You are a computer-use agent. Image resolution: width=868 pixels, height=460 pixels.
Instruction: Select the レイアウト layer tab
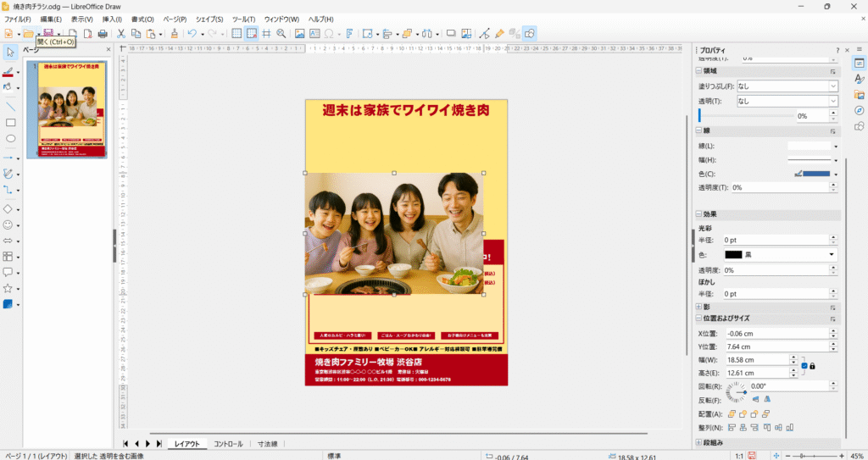click(187, 444)
